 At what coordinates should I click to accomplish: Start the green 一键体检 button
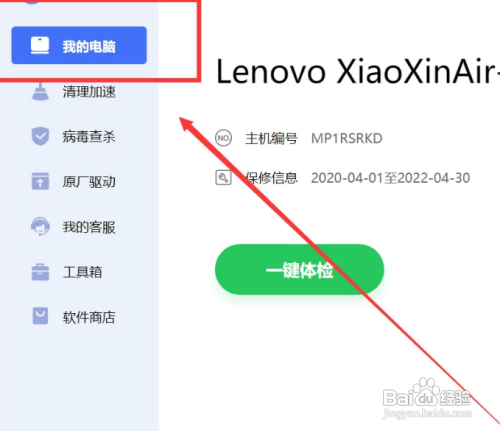point(299,269)
